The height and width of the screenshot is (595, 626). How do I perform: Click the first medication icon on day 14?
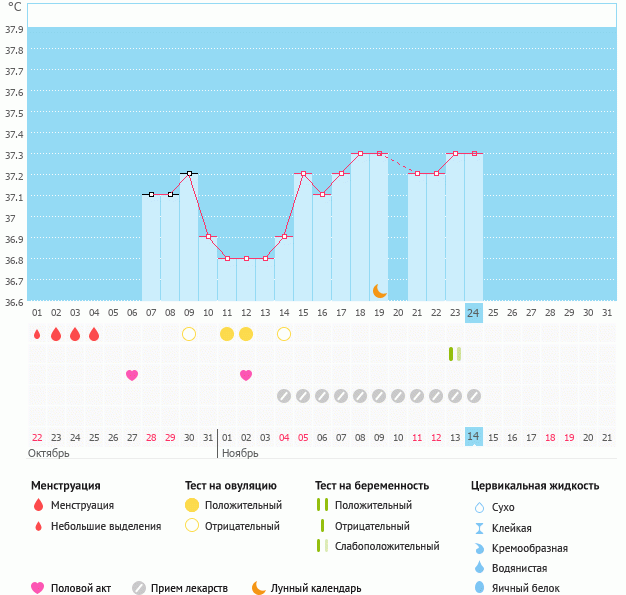click(284, 396)
